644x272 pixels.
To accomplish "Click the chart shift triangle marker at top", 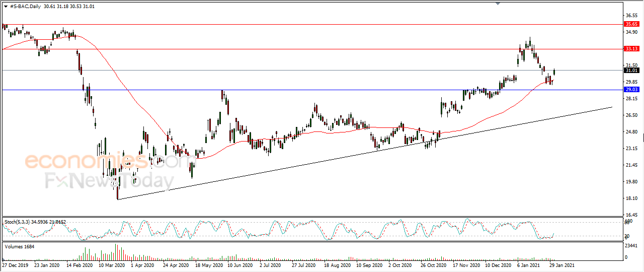I will (x=498, y=4).
